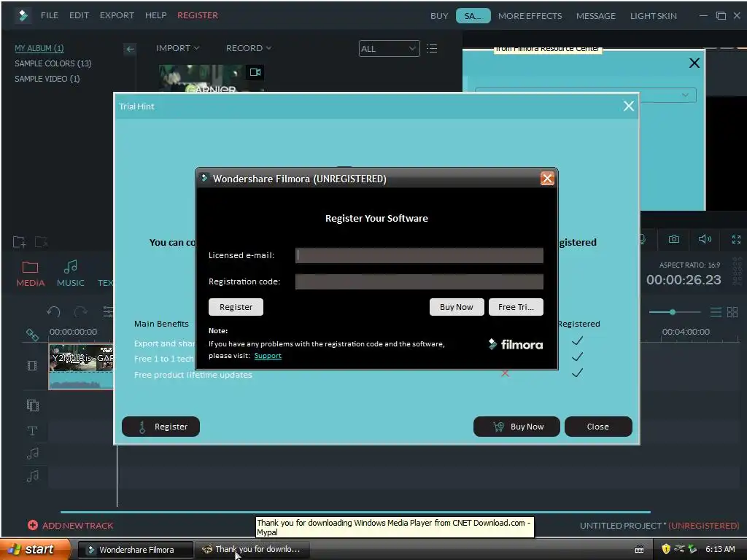Switch to the MEDIA tab
Screen dimensions: 747x560
30,274
